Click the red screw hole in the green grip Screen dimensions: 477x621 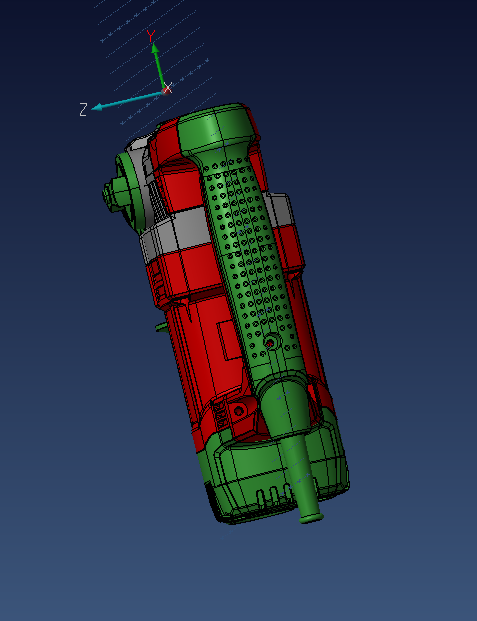[270, 343]
